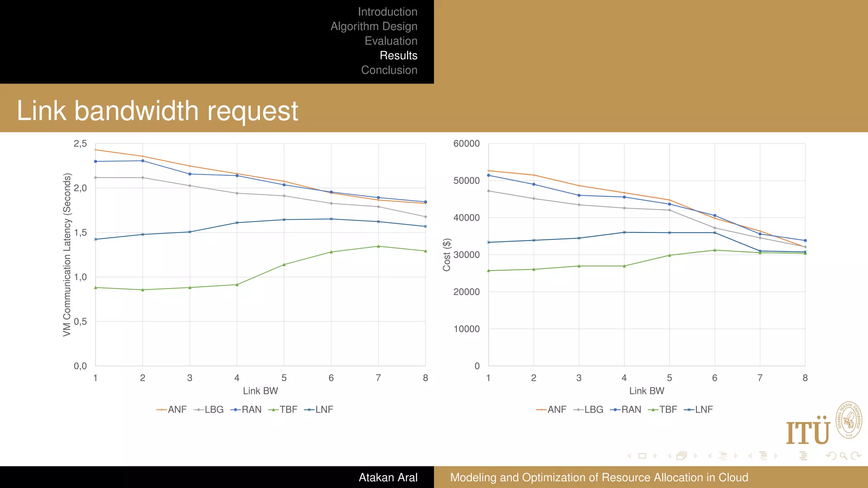Go to previous section arrow
The image size is (868, 488).
[x=750, y=456]
